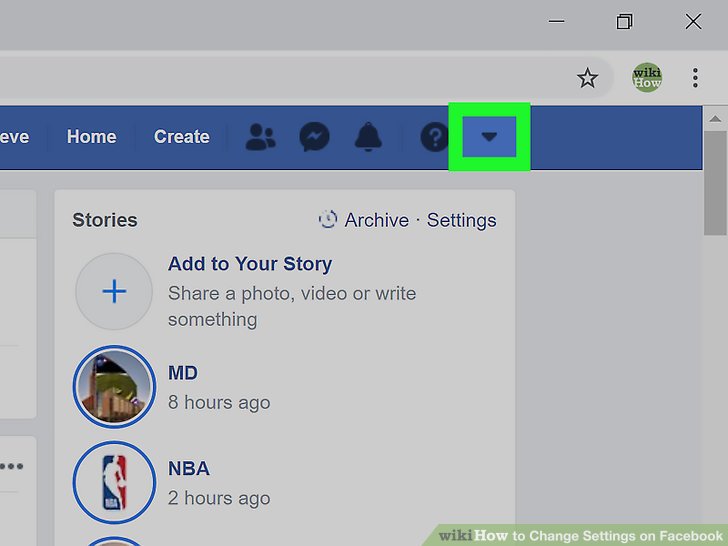
Task: Bookmark this page with the star
Action: point(587,78)
